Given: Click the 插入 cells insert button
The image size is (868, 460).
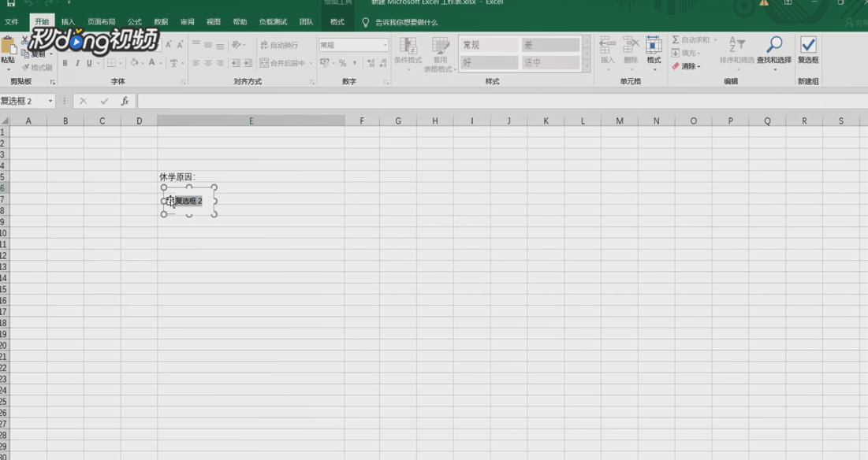Looking at the screenshot, I should point(607,51).
